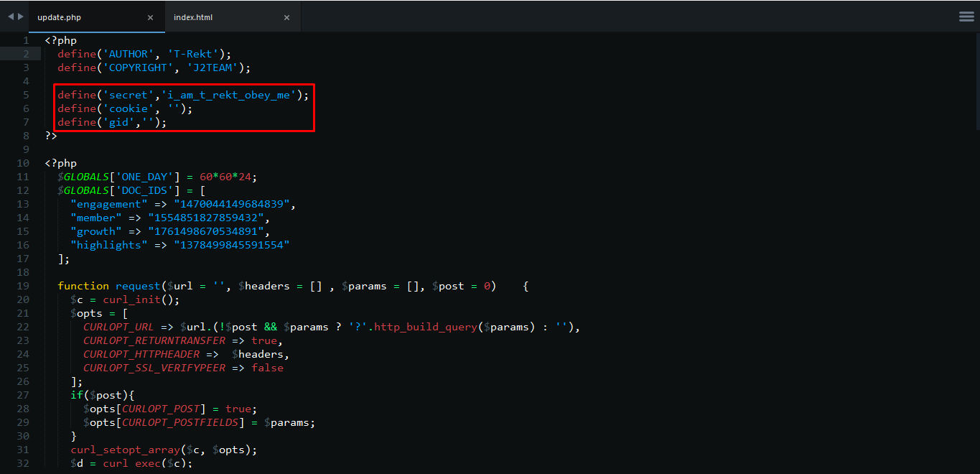Click the false value on line 25
This screenshot has width=980, height=474.
tap(268, 368)
